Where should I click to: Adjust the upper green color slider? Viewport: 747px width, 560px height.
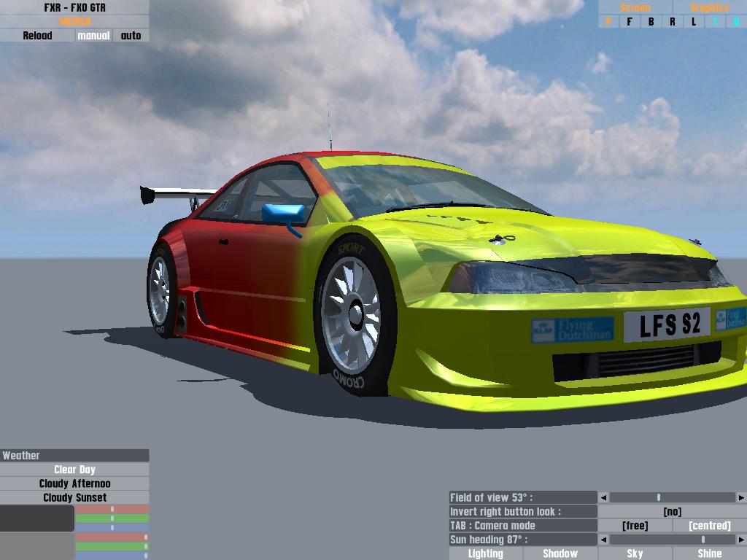pos(112,518)
